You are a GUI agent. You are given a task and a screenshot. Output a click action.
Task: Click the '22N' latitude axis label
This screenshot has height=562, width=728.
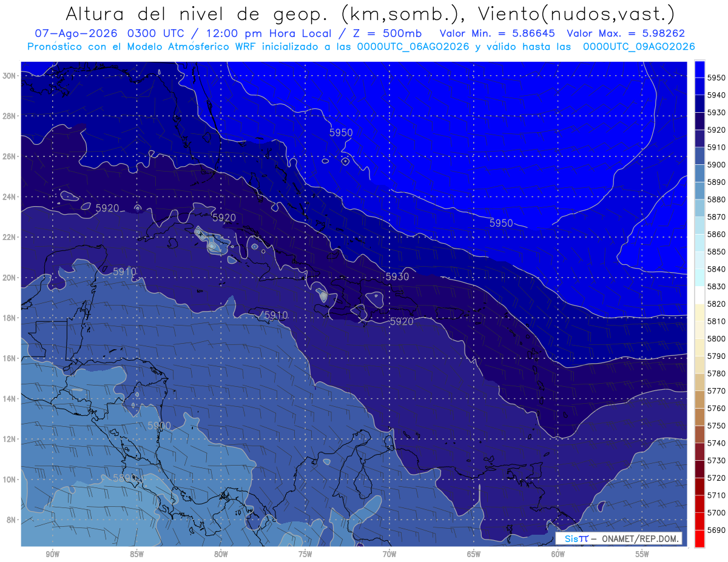[9, 237]
